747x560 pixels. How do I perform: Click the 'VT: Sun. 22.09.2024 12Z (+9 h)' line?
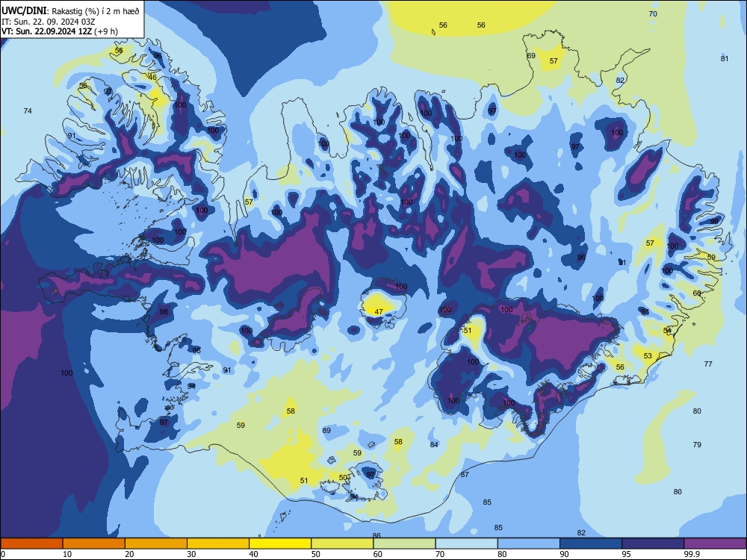60,31
